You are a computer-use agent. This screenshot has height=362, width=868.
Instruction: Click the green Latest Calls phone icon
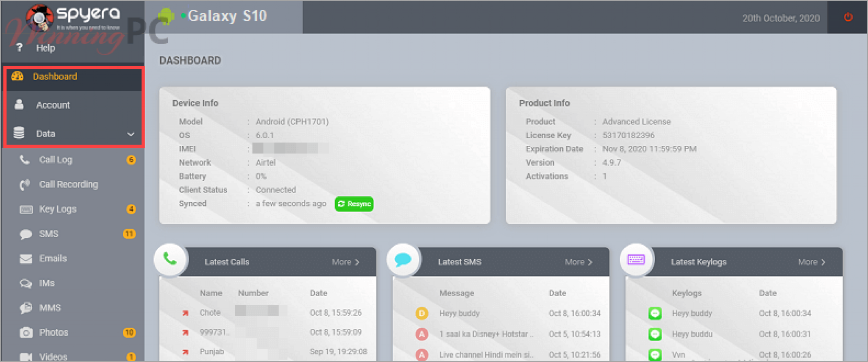point(170,259)
